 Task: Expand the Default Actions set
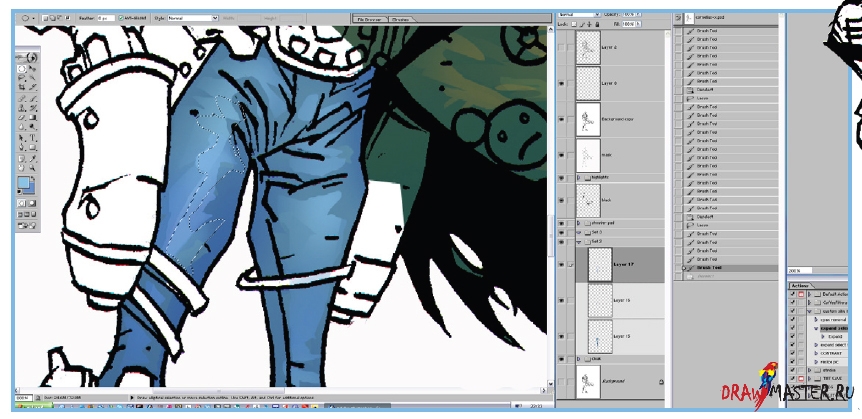810,294
